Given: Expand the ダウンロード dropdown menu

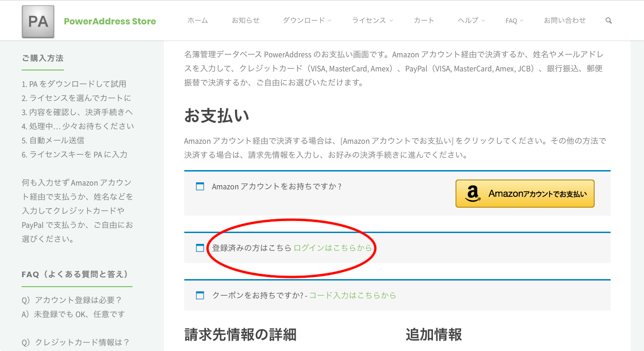Looking at the screenshot, I should tap(306, 21).
